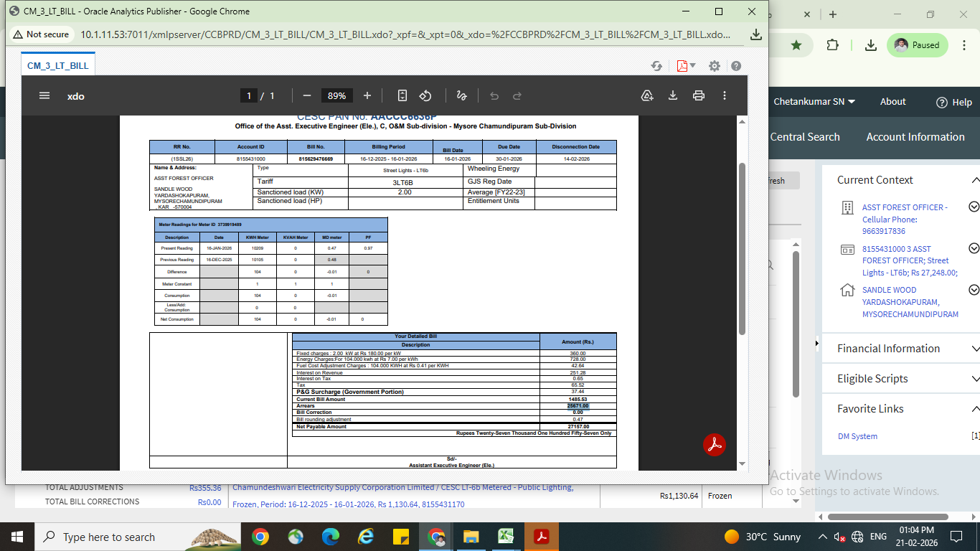Open the Help menu item
980x551 pixels.
coord(954,102)
